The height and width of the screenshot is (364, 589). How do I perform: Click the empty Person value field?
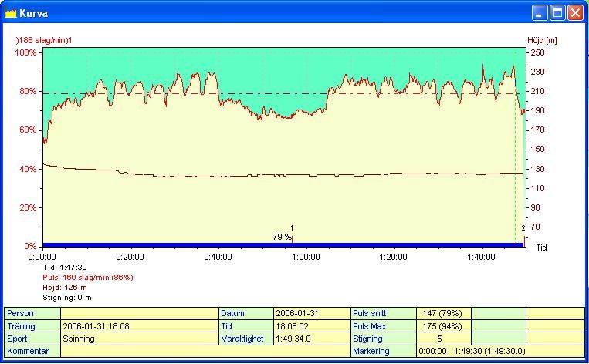coord(140,313)
